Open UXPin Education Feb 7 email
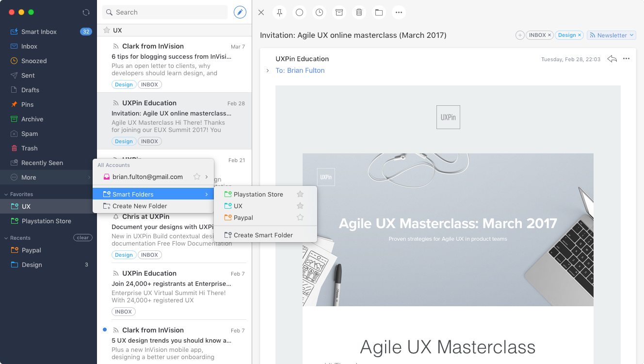 pyautogui.click(x=175, y=291)
